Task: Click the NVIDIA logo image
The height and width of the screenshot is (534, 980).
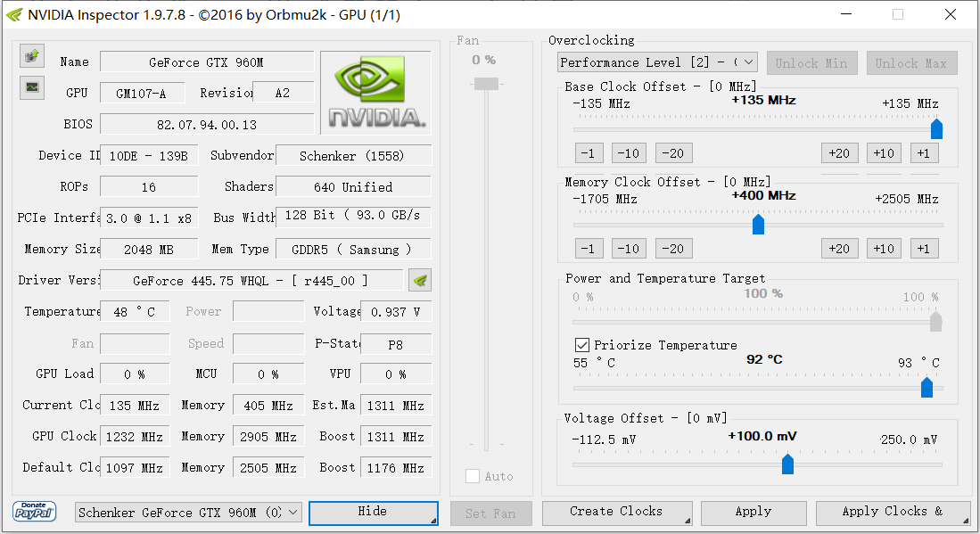Action: [375, 93]
